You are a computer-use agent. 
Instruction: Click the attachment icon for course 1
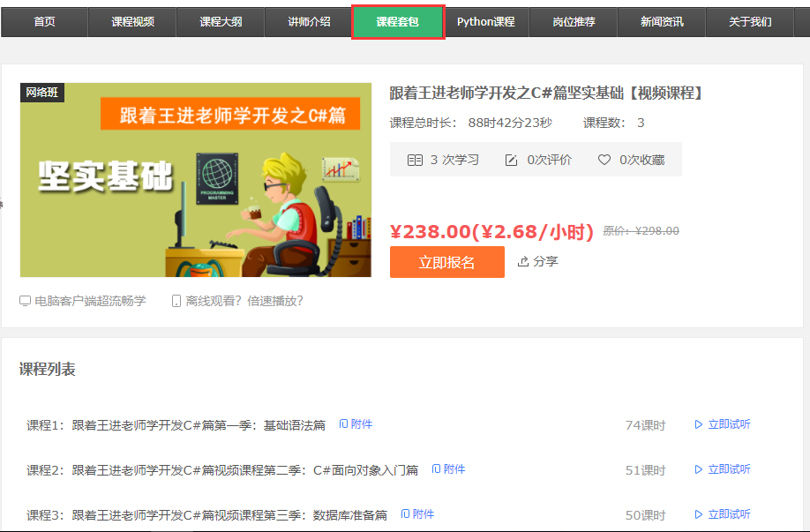[344, 424]
